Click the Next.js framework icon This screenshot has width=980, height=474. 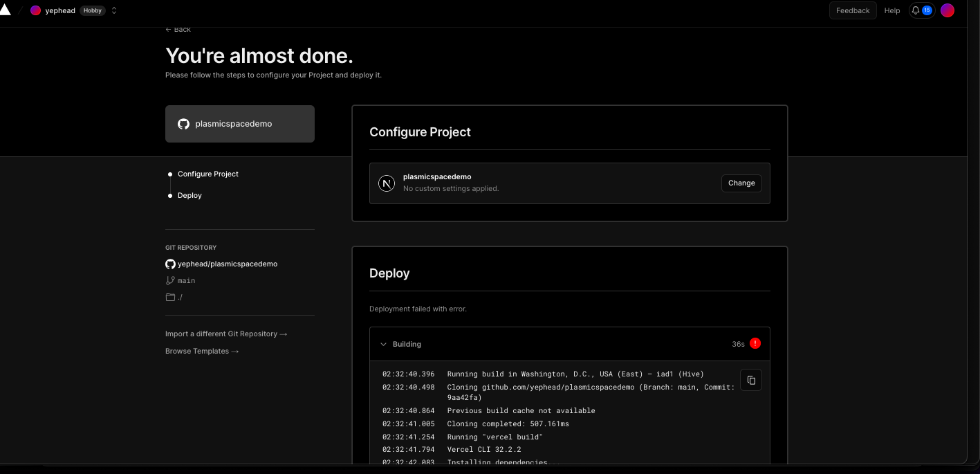(x=386, y=183)
